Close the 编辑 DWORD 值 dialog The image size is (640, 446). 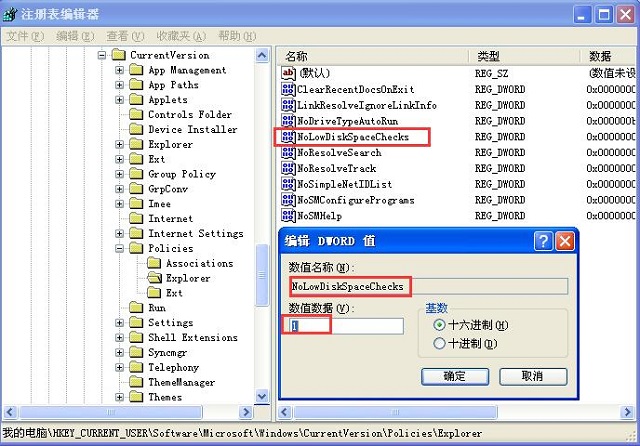point(565,241)
